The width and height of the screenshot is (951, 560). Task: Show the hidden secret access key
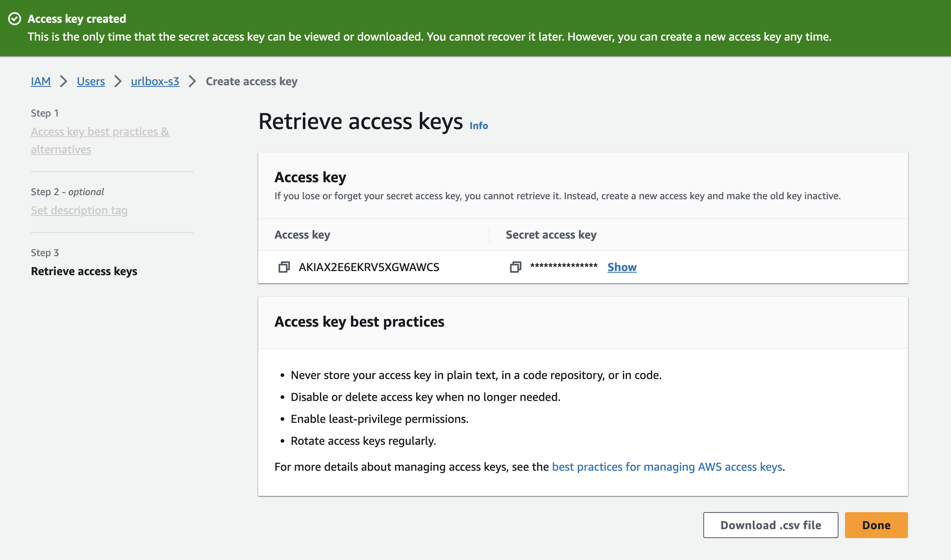click(x=622, y=267)
